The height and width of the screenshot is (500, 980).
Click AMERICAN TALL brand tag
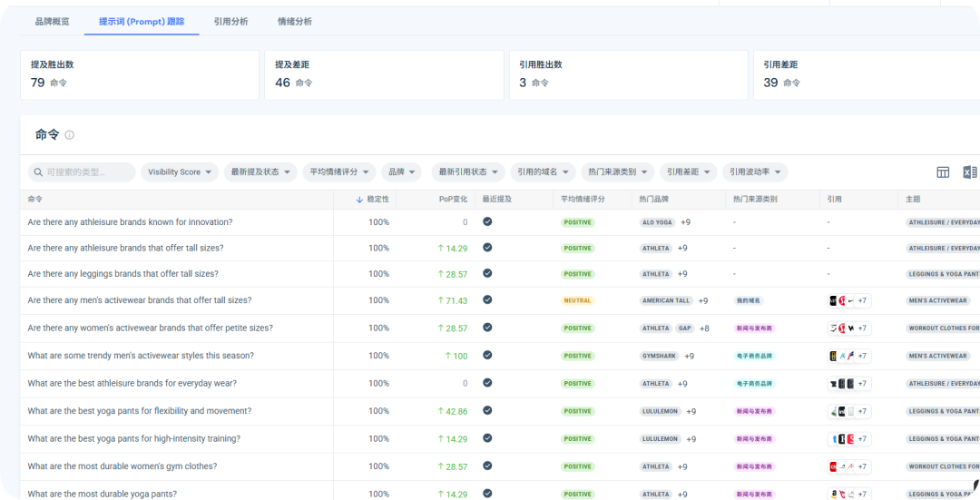click(666, 300)
